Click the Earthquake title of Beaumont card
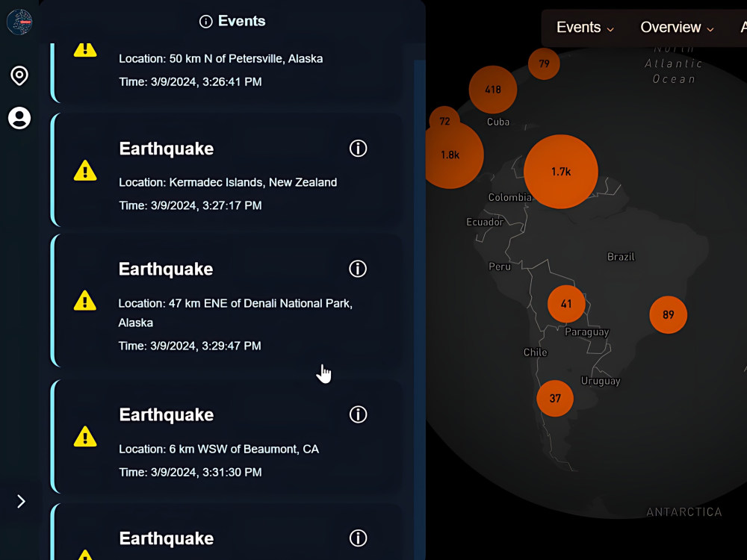This screenshot has height=560, width=747. pos(167,415)
